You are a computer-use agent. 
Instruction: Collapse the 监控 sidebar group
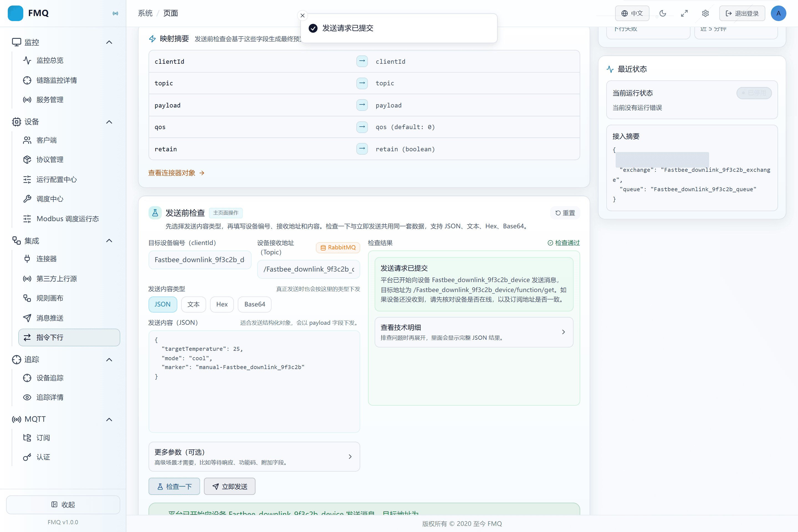coord(109,42)
